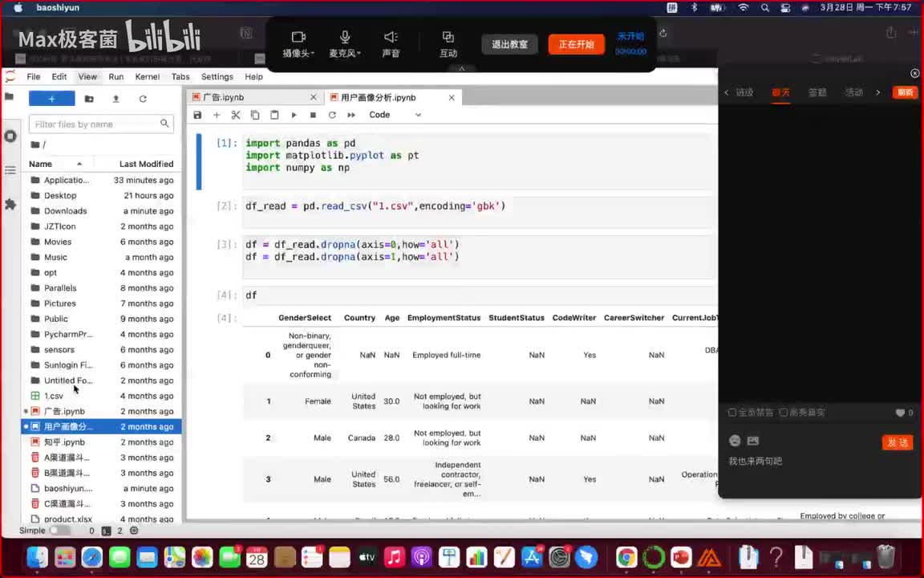The height and width of the screenshot is (578, 924).
Task: Open the Help menu
Action: 253,77
